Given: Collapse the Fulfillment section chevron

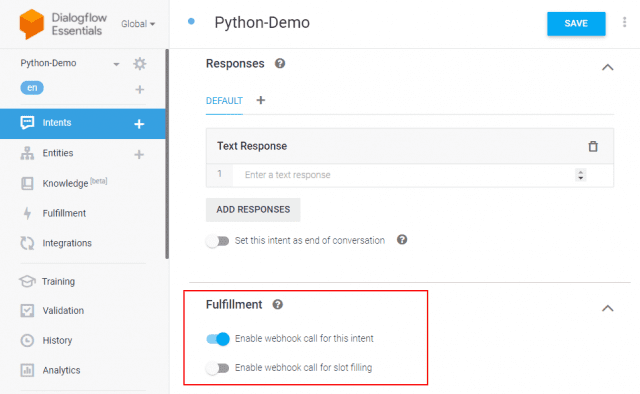Looking at the screenshot, I should [608, 308].
